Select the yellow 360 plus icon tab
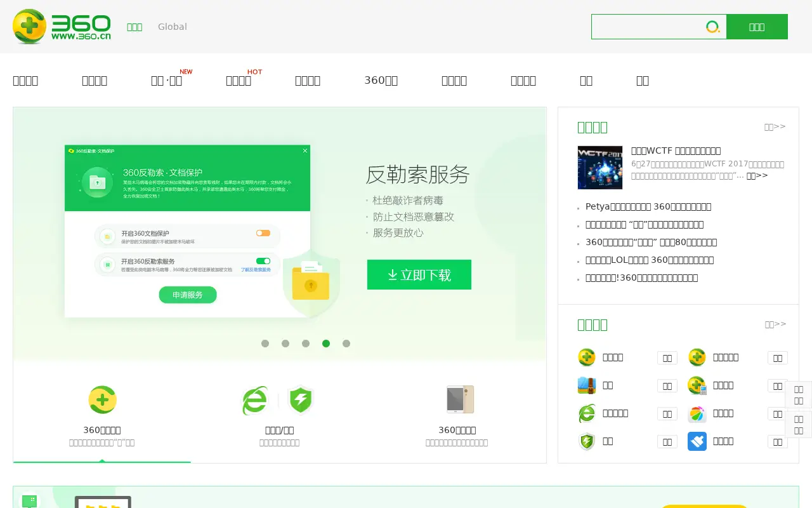Viewport: 812px width, 508px height. [x=102, y=400]
